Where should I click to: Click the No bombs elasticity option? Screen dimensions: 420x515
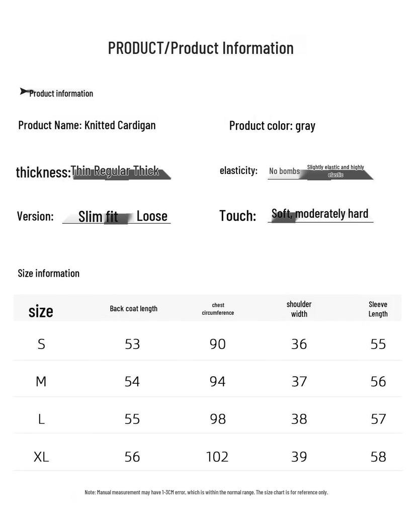284,171
